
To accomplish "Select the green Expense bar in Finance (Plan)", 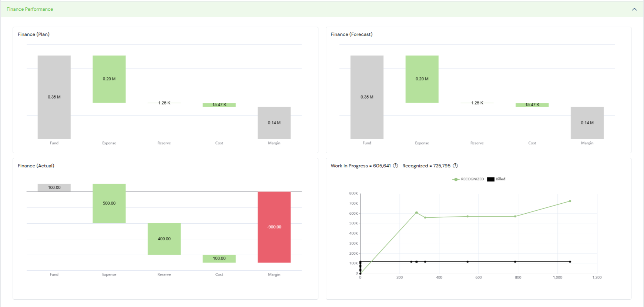I will click(x=109, y=79).
